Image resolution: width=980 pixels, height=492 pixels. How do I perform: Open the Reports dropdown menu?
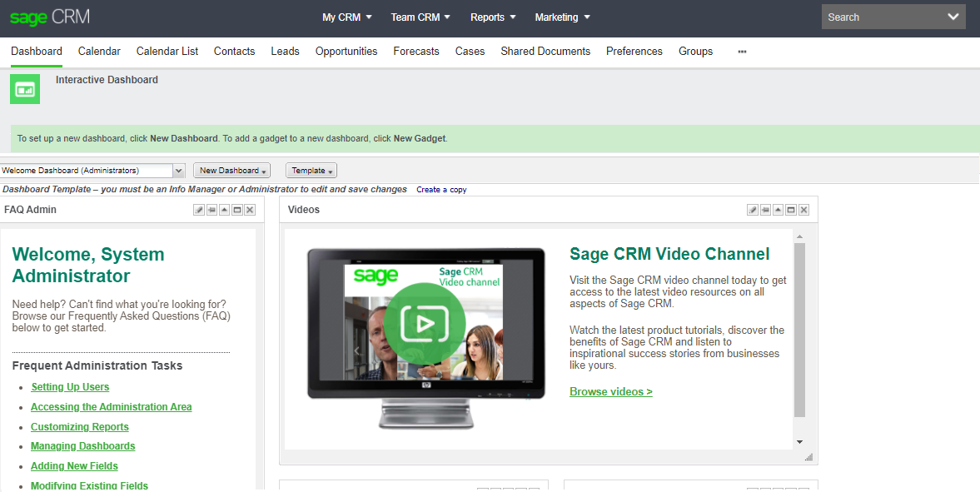point(493,17)
